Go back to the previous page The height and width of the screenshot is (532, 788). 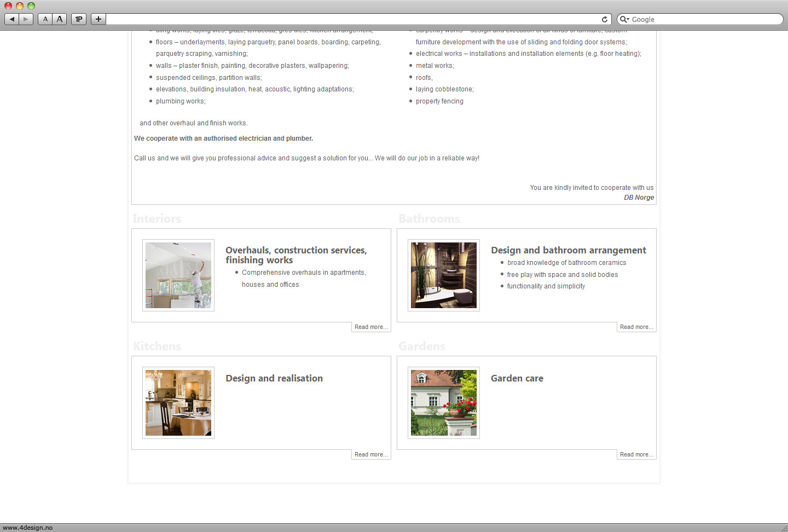12,19
